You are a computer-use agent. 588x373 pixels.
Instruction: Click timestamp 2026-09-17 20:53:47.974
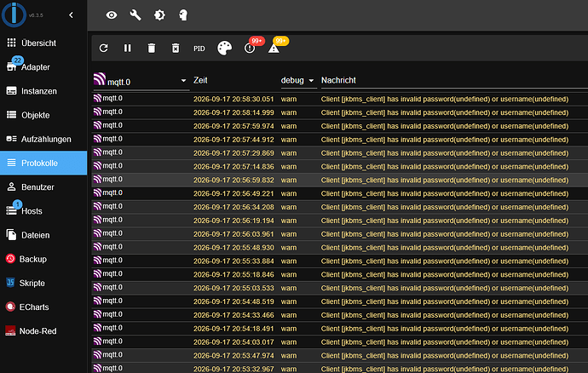coord(233,355)
